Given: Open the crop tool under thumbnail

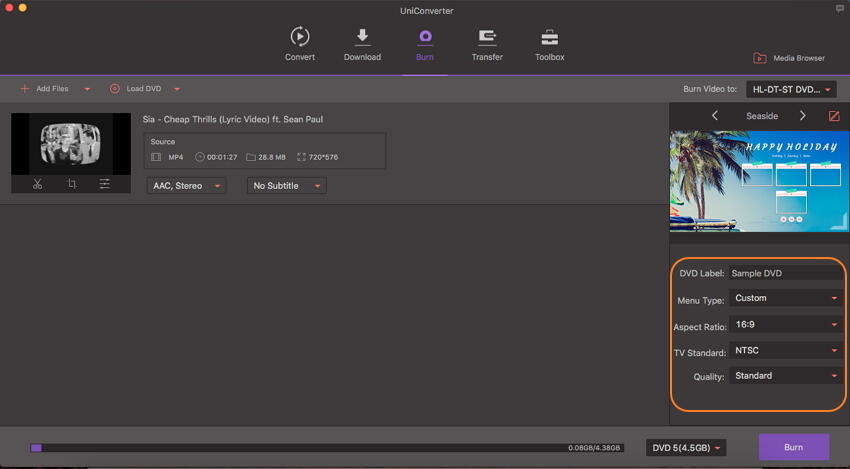Looking at the screenshot, I should (72, 184).
